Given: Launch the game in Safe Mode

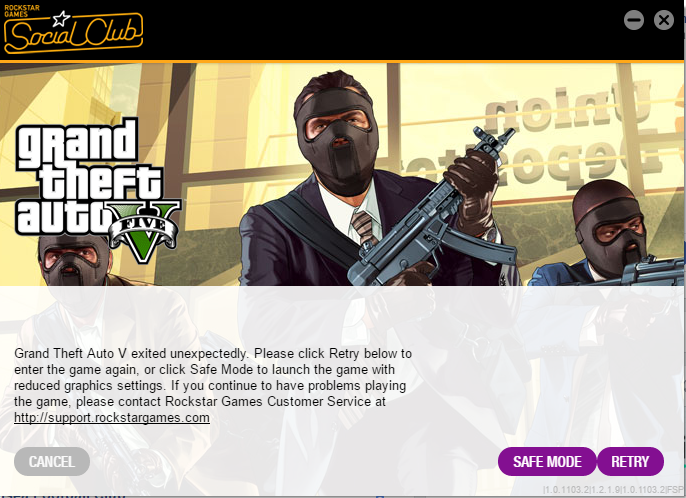Looking at the screenshot, I should [547, 462].
